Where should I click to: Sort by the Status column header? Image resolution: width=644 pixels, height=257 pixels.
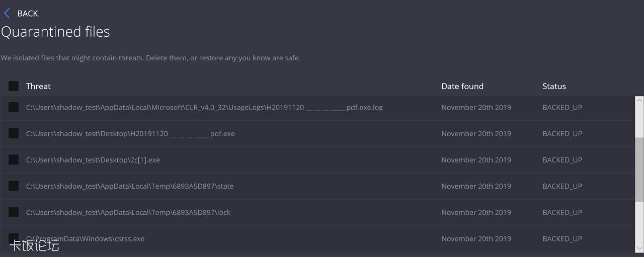[x=554, y=86]
